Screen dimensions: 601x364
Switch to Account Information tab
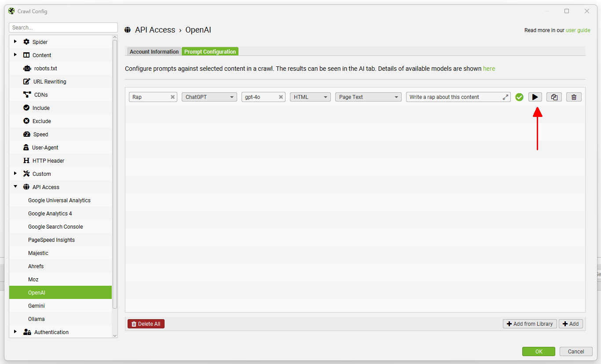tap(154, 52)
